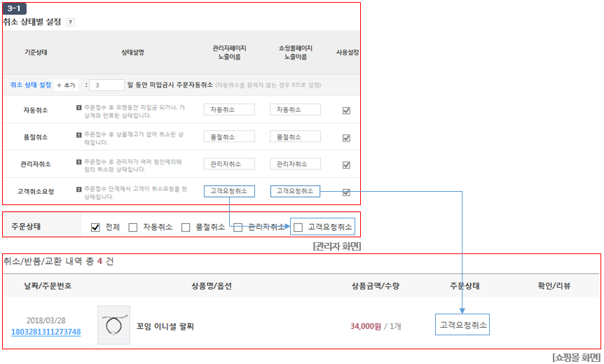Toggle the 사용설정 checkbox for 관리자취소
Screen dimensions: 604x364
346,165
